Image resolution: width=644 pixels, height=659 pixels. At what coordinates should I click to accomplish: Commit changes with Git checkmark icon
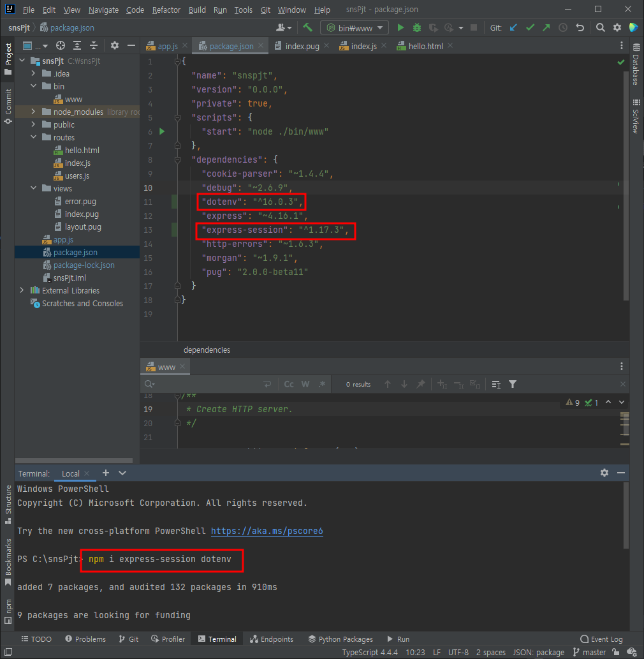pyautogui.click(x=530, y=27)
